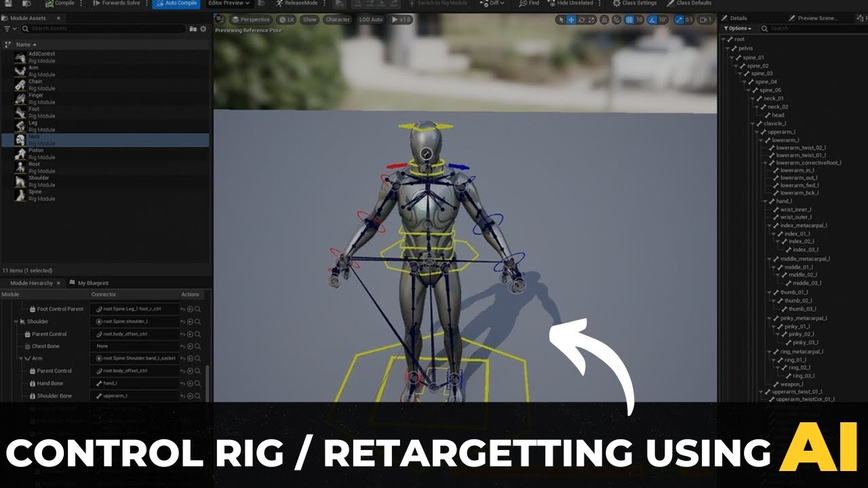Collapse the Arm module in hierarchy
Image resolution: width=868 pixels, height=488 pixels.
point(22,359)
